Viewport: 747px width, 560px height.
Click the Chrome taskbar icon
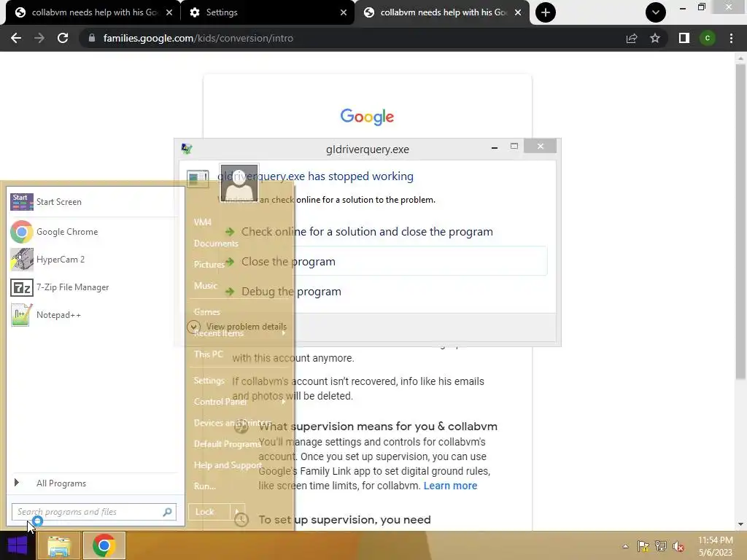(x=104, y=545)
